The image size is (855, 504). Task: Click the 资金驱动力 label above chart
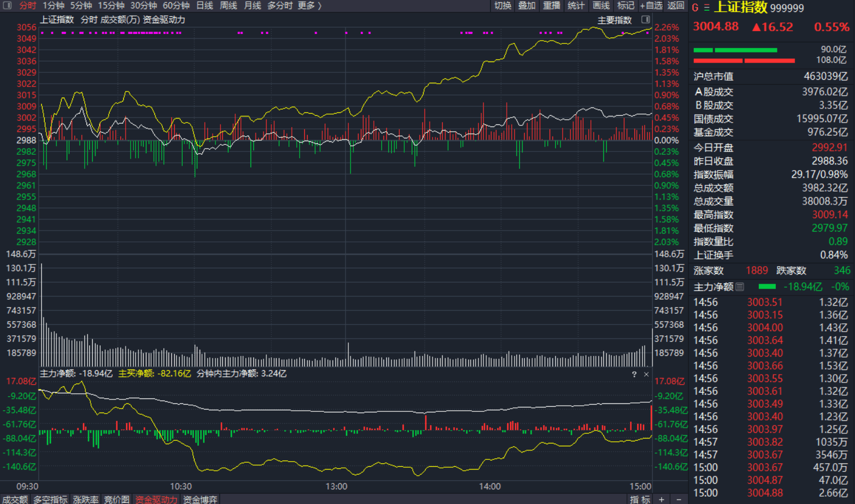coord(164,20)
